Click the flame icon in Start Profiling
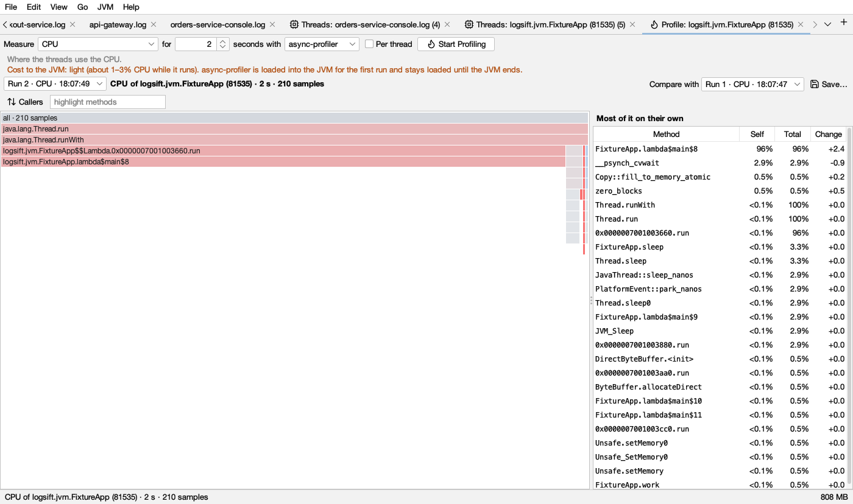 pyautogui.click(x=431, y=44)
